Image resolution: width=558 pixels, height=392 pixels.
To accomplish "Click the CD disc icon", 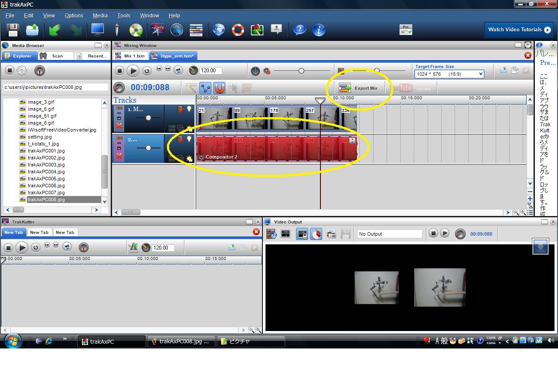I will [136, 30].
